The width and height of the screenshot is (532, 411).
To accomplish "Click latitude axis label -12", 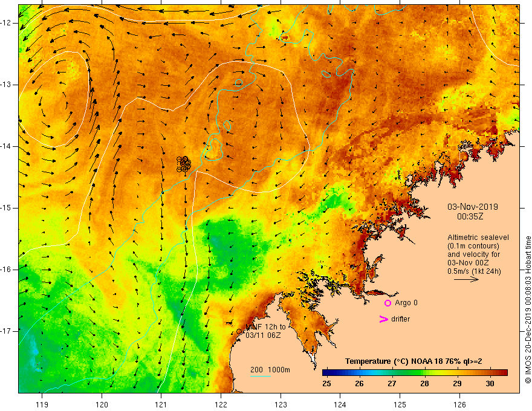I will click(x=7, y=23).
